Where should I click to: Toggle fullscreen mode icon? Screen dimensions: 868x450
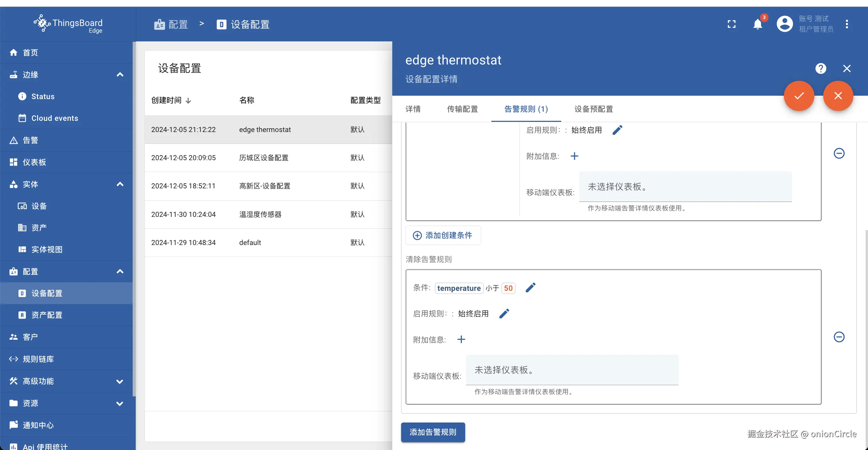[x=732, y=24]
